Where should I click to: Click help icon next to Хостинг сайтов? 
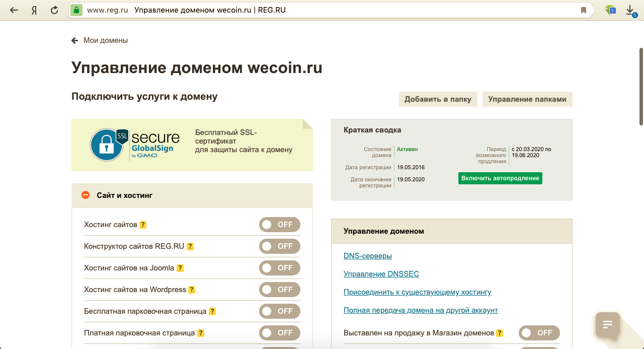[x=143, y=225]
